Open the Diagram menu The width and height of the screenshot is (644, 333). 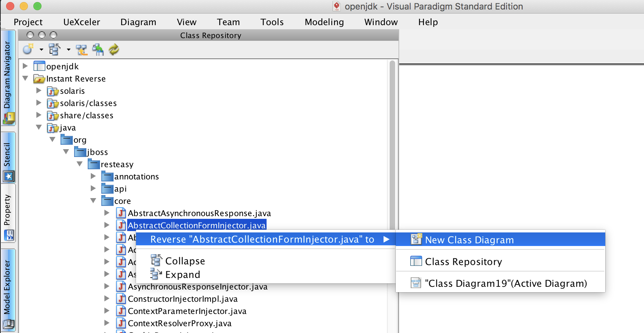[x=138, y=22]
